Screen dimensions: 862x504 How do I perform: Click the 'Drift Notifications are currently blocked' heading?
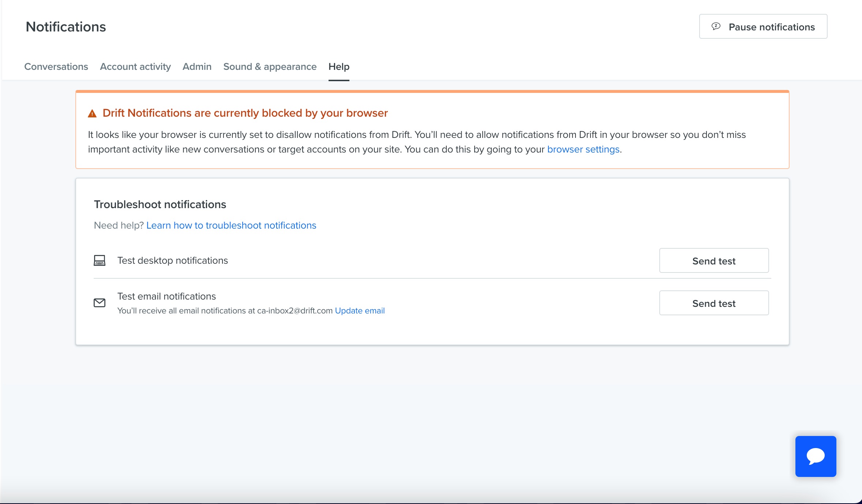click(x=245, y=113)
